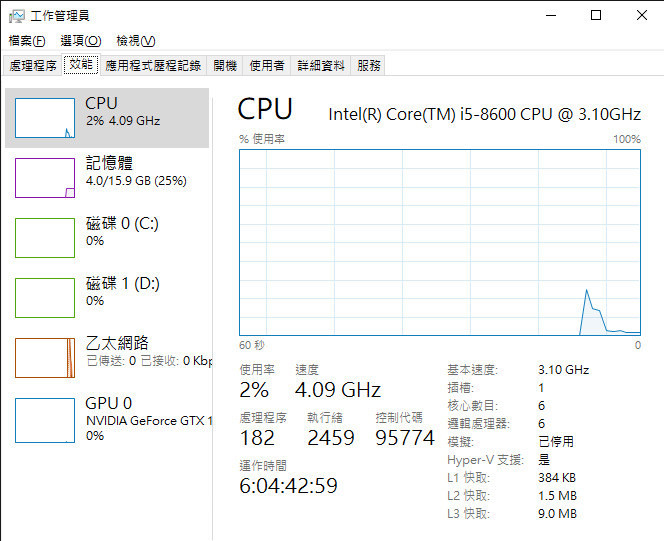Viewport: 664px width, 541px height.
Task: Select the CPU mini graph thumbnail
Action: 45,118
